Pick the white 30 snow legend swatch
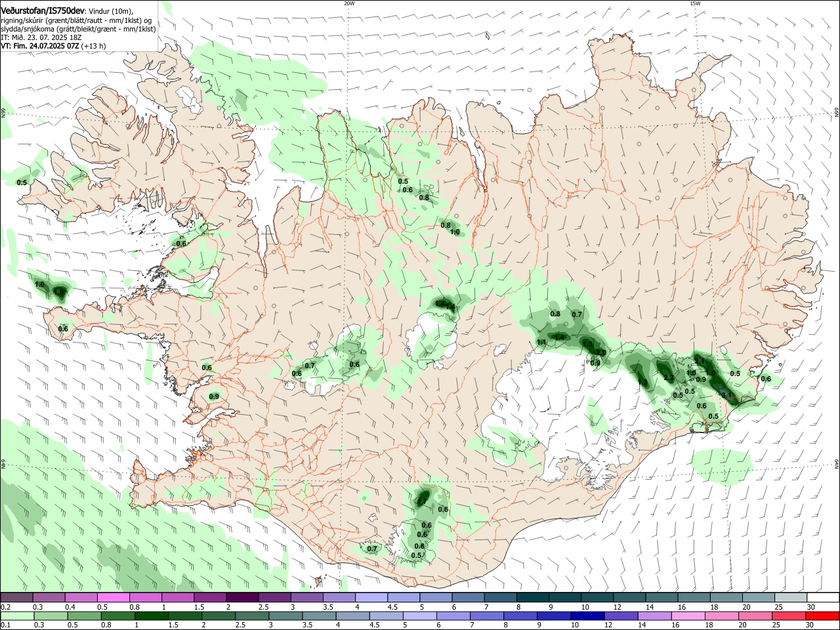Image resolution: width=840 pixels, height=630 pixels. click(x=823, y=598)
